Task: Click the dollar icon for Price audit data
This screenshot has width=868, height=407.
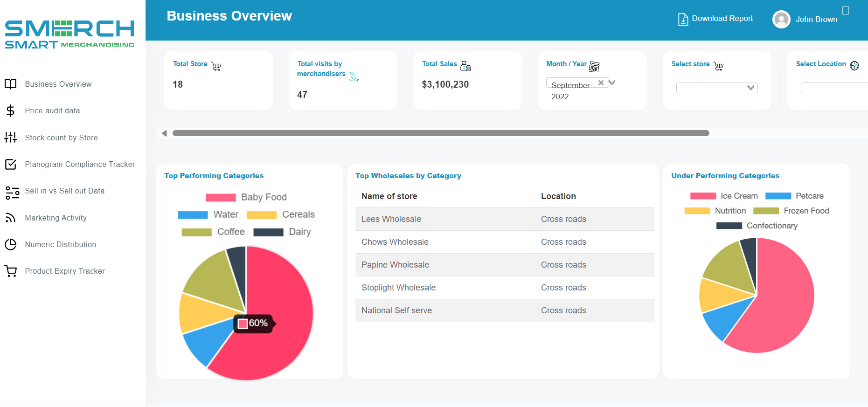Action: click(10, 111)
